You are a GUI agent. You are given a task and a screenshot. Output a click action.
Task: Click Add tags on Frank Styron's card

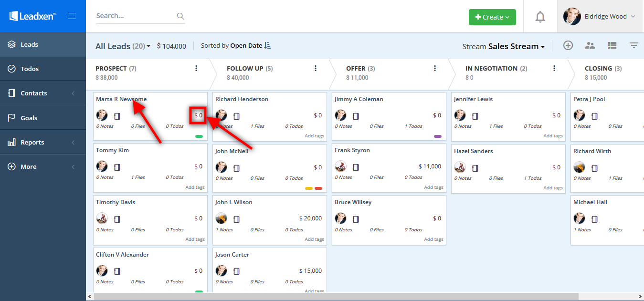click(433, 187)
